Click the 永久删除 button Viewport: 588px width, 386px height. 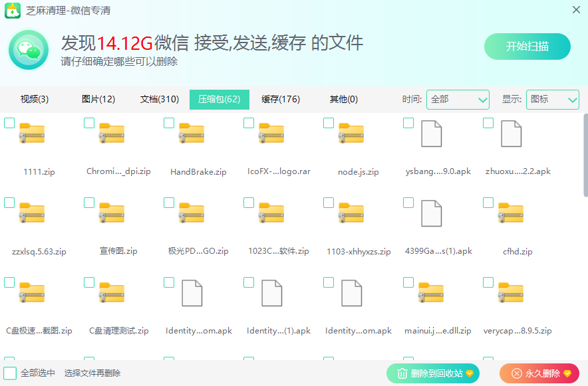pyautogui.click(x=539, y=373)
